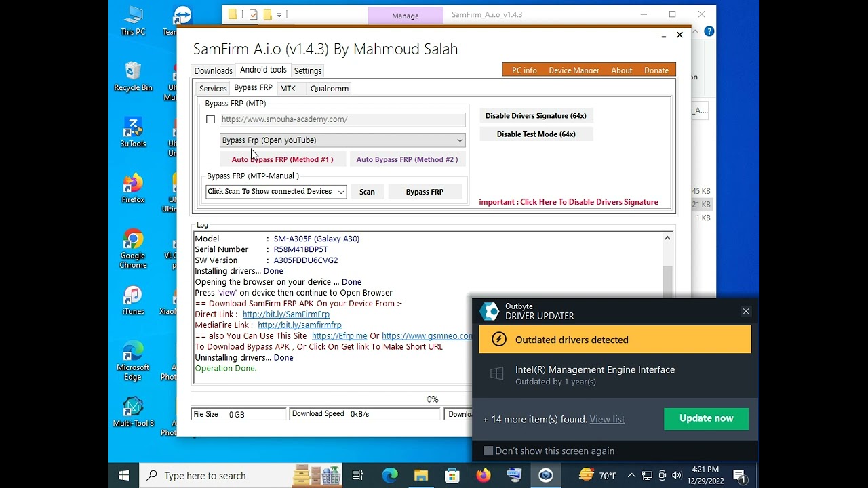The height and width of the screenshot is (488, 868).
Task: Click weather widget showing 70°F
Action: tap(597, 476)
